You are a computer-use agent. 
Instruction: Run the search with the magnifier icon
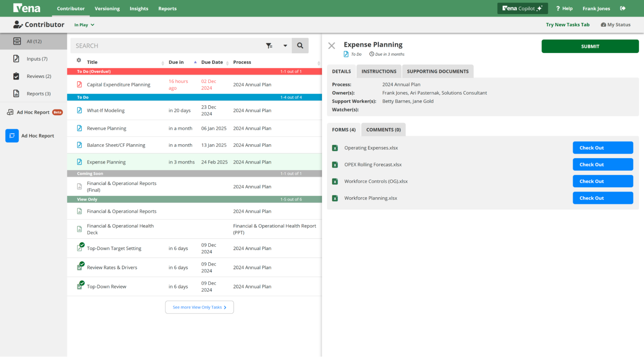point(300,45)
